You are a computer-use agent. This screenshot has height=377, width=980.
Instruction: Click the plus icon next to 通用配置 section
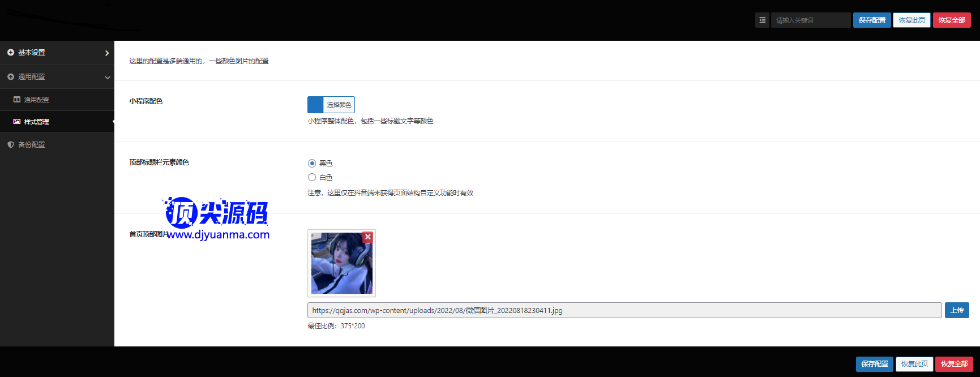click(11, 77)
